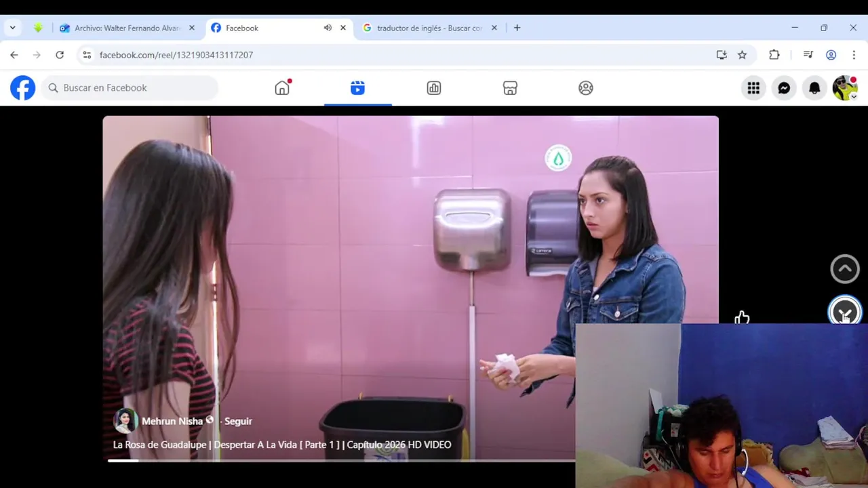
Task: Go to next reel with down arrow
Action: pyautogui.click(x=845, y=312)
